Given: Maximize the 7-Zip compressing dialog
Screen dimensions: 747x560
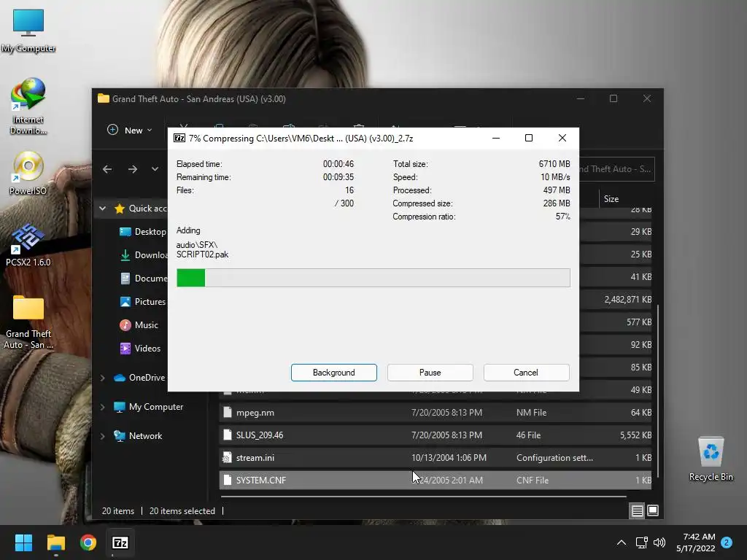Looking at the screenshot, I should click(x=529, y=138).
